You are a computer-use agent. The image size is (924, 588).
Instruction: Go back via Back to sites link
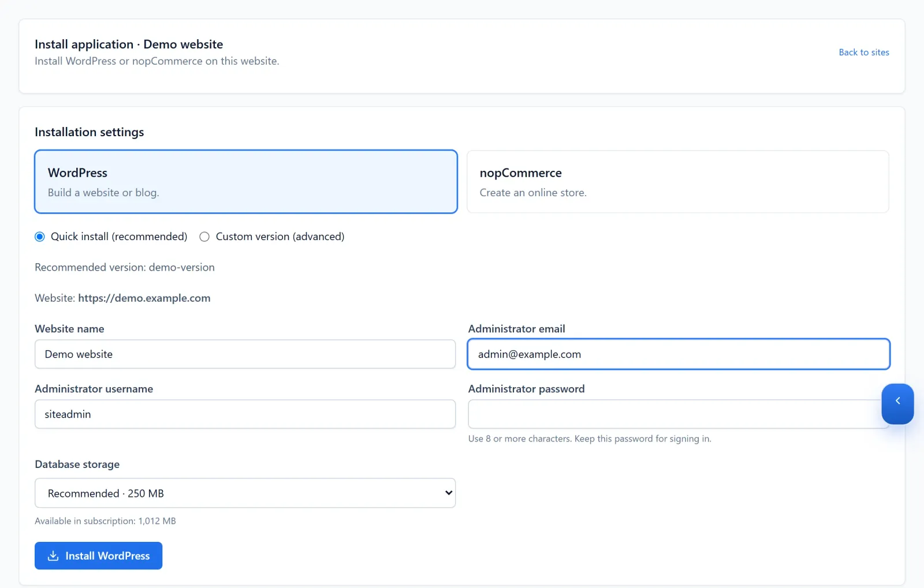click(864, 53)
